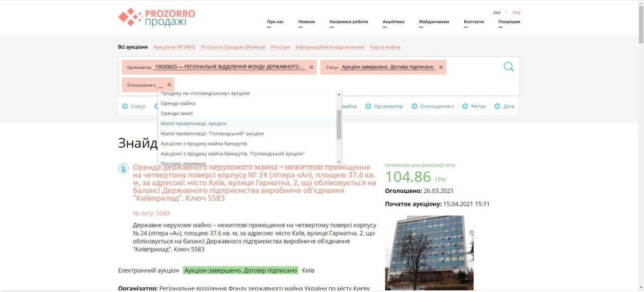Remove the Статус filter tag
644x292 pixels.
(441, 68)
